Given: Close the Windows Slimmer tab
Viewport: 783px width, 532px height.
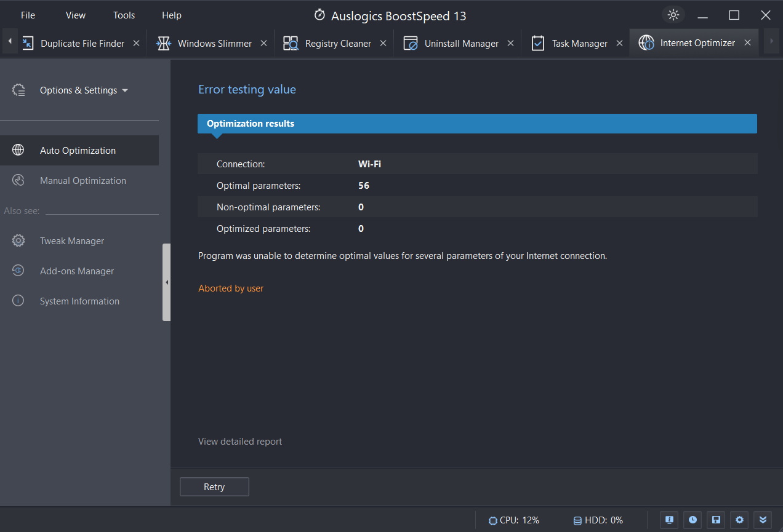Looking at the screenshot, I should pyautogui.click(x=263, y=43).
